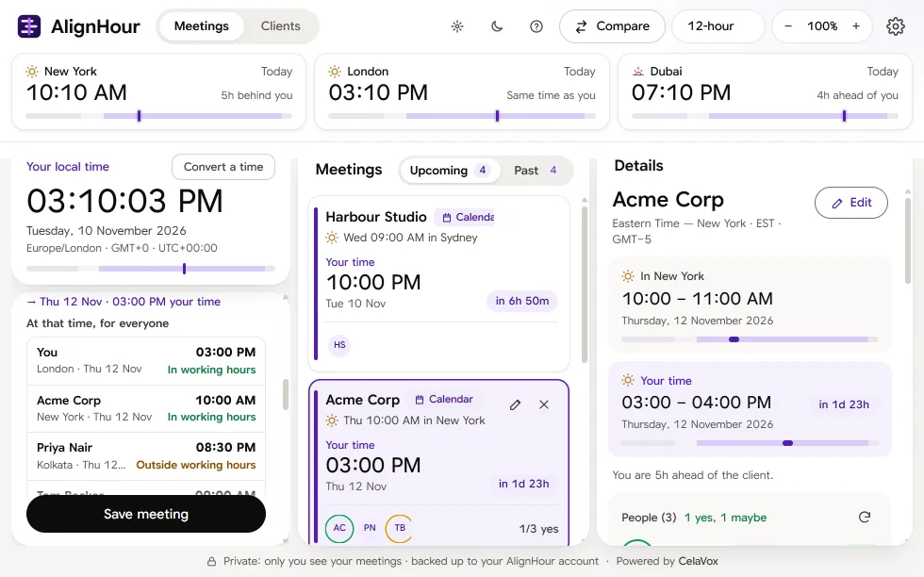Click 'Outside working hours' status text

tap(196, 465)
